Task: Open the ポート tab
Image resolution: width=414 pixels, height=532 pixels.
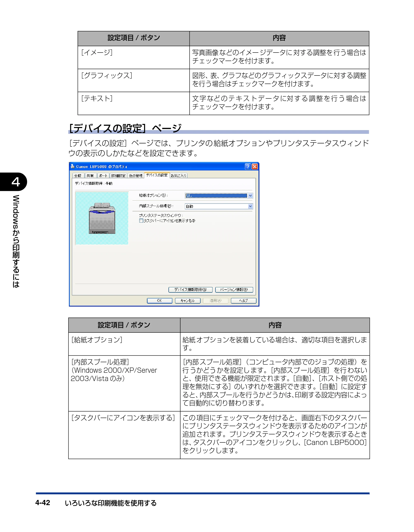Action: (103, 176)
